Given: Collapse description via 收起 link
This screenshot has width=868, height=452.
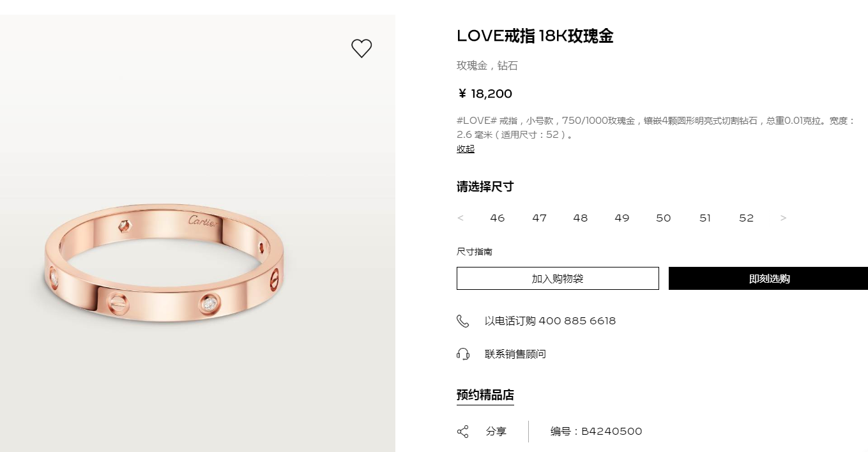Looking at the screenshot, I should click(x=466, y=149).
